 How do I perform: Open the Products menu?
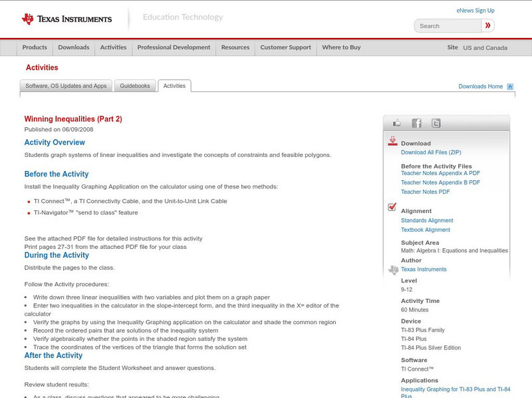(35, 47)
